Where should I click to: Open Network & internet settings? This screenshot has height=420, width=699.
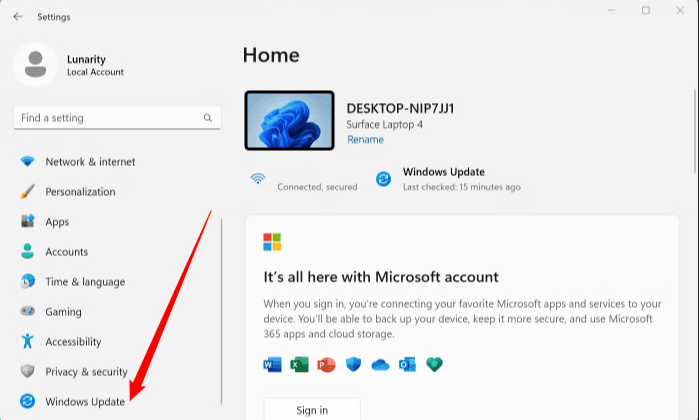tap(90, 161)
